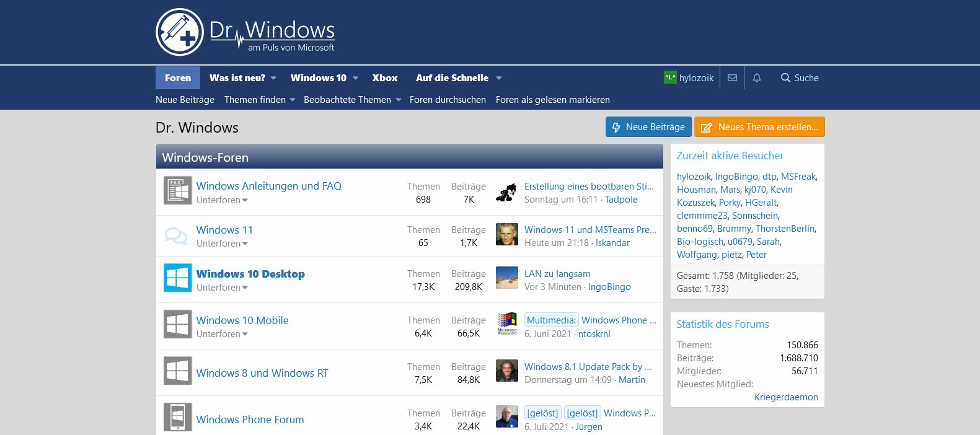Image resolution: width=980 pixels, height=435 pixels.
Task: Click Martin's avatar in the Windows 8 row
Action: tap(507, 371)
